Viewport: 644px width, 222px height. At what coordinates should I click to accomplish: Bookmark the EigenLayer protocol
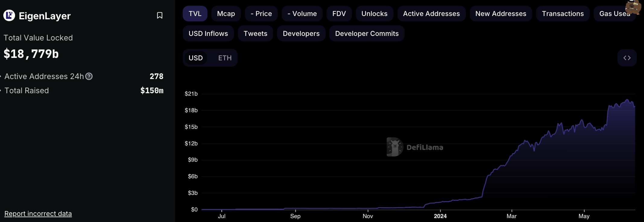[160, 15]
